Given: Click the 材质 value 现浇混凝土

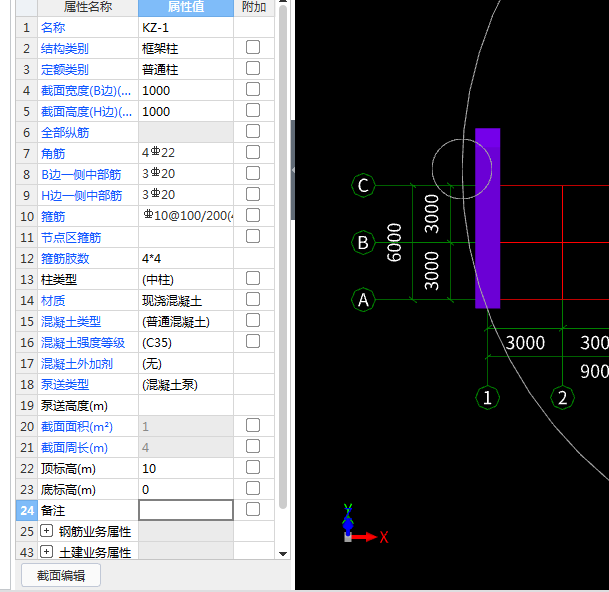Looking at the screenshot, I should [186, 301].
